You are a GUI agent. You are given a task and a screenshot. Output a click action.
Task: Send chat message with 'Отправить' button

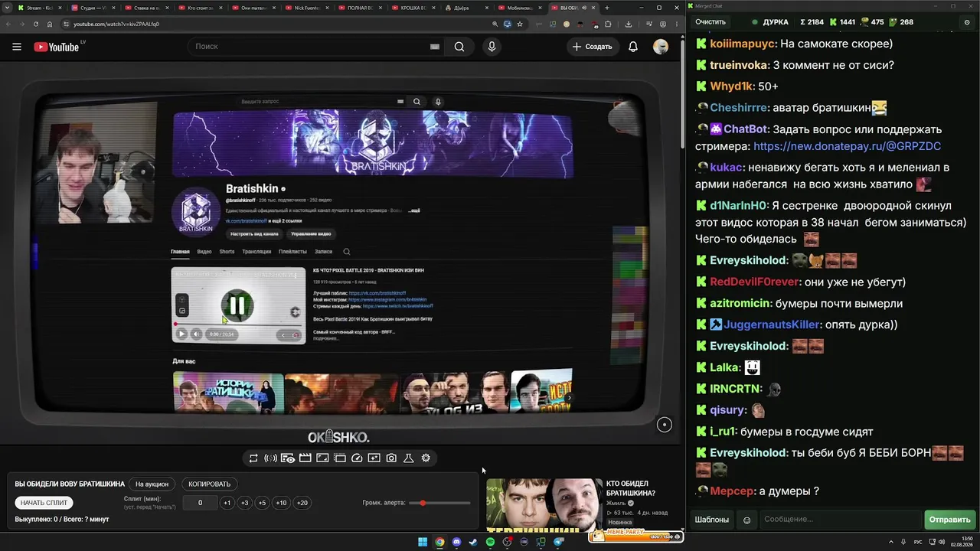tap(949, 520)
